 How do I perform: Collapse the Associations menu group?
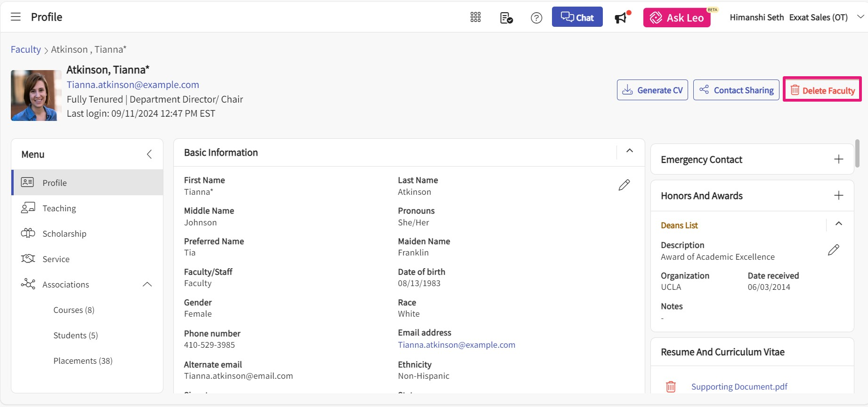point(147,285)
